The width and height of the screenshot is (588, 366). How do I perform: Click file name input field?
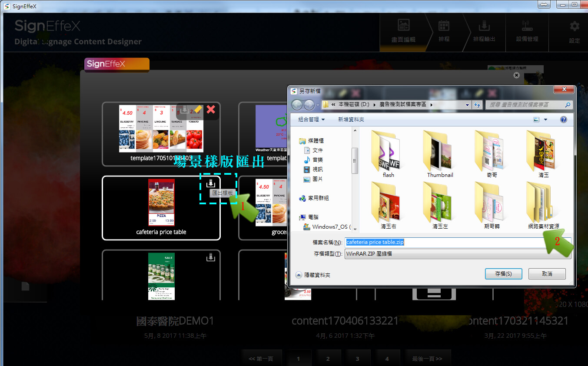coord(456,242)
